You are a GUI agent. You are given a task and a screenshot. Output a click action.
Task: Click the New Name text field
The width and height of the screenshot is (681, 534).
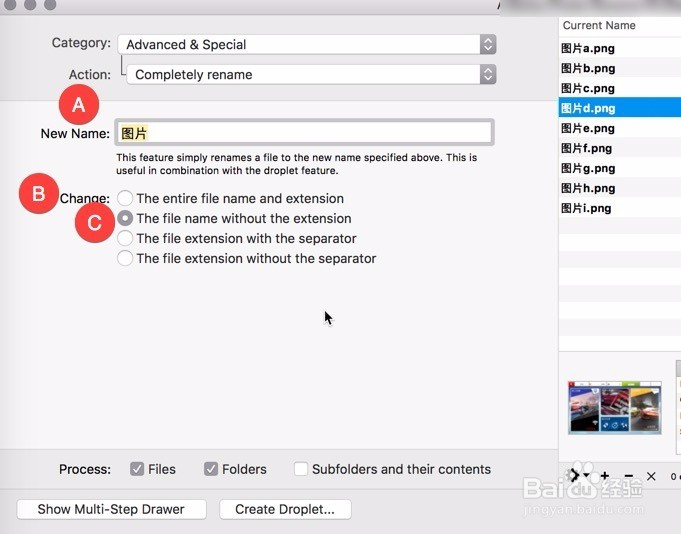click(304, 132)
